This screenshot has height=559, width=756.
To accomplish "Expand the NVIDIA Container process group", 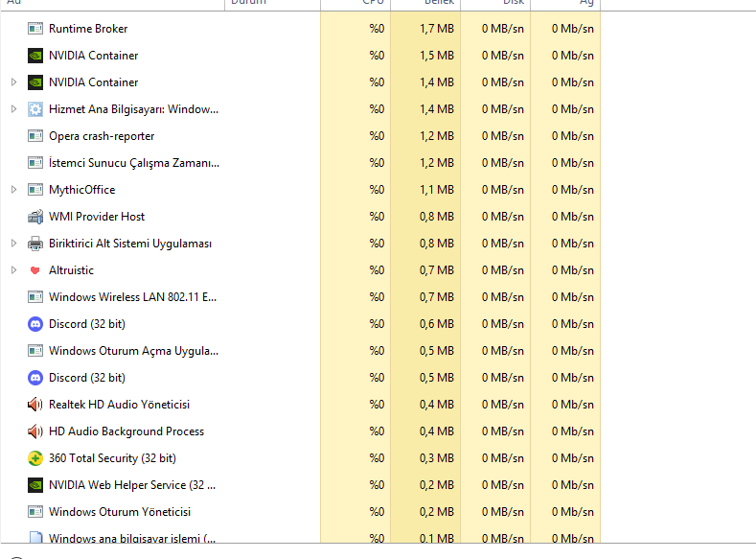I will tap(14, 82).
